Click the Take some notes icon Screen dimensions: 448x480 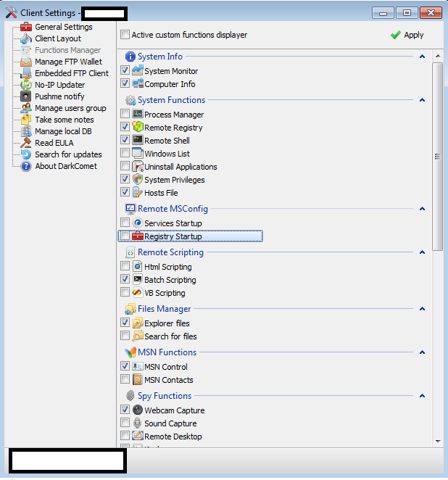point(26,120)
